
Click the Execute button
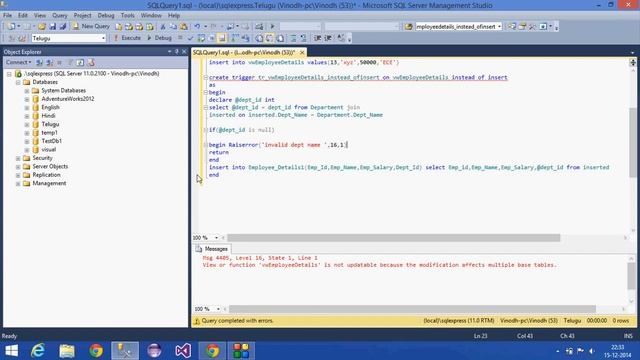127,38
